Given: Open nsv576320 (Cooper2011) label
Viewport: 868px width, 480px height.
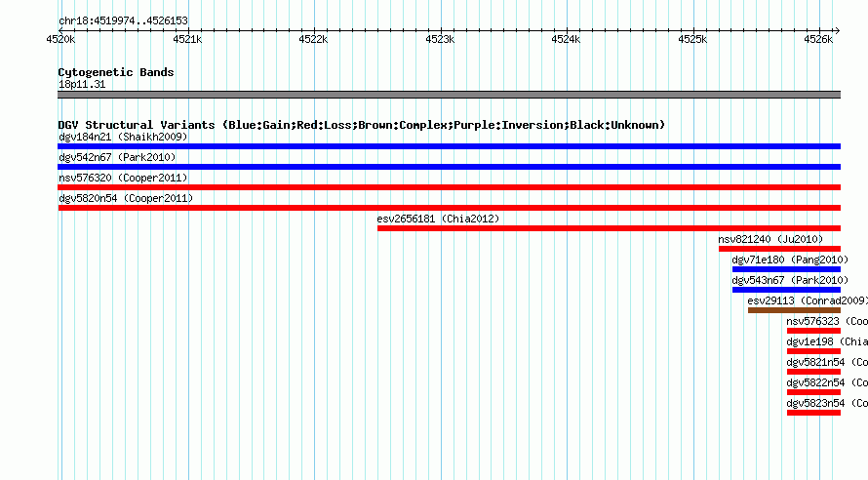Looking at the screenshot, I should coord(123,178).
